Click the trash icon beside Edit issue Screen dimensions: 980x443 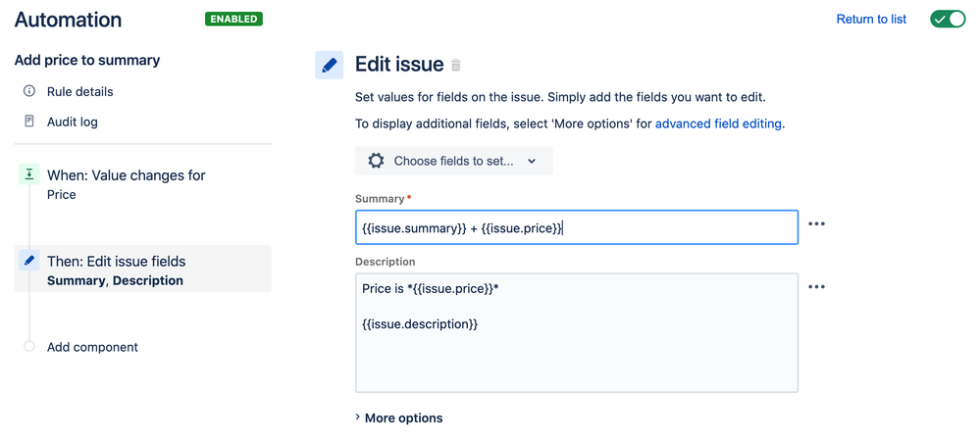[456, 66]
